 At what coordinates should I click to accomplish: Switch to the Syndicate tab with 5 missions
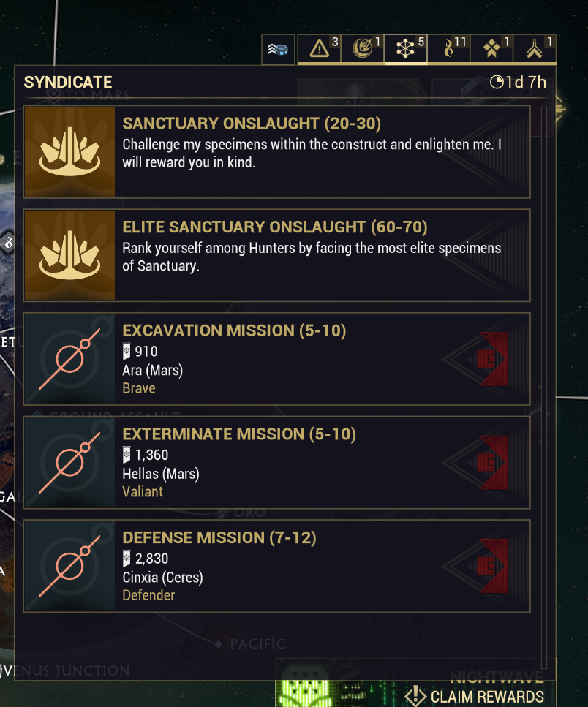click(x=406, y=49)
